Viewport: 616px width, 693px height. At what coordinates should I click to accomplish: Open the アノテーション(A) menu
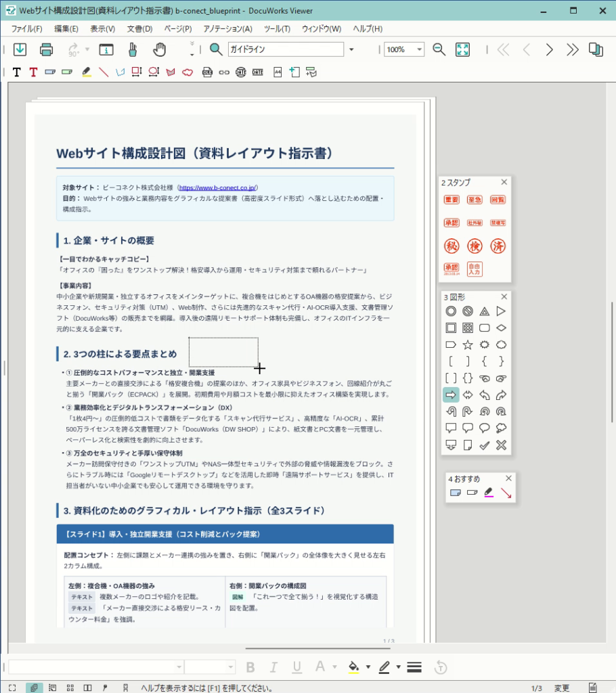click(x=227, y=28)
